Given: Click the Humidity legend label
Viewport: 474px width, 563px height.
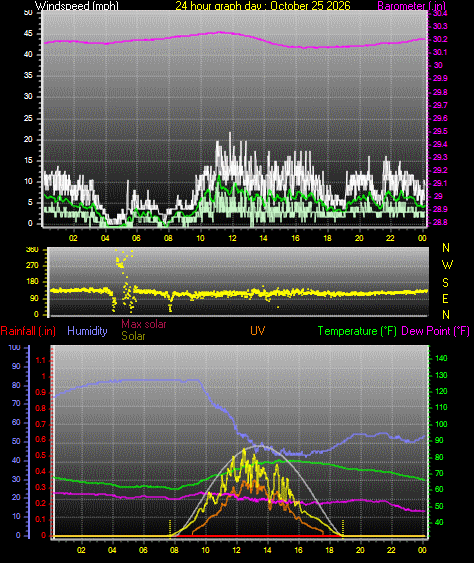Looking at the screenshot, I should (87, 331).
